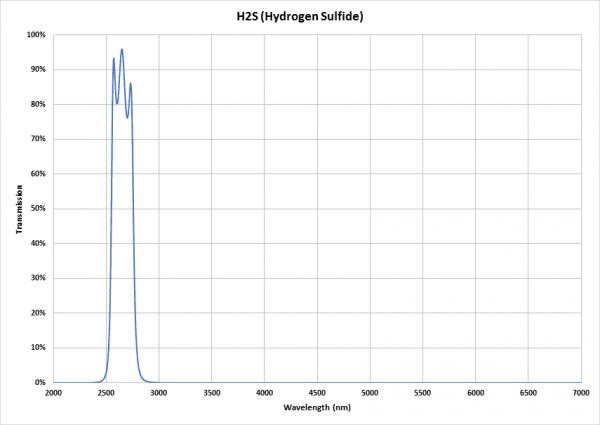600x425 pixels.
Task: Click the 4500 x-axis tick label
Action: [x=317, y=394]
